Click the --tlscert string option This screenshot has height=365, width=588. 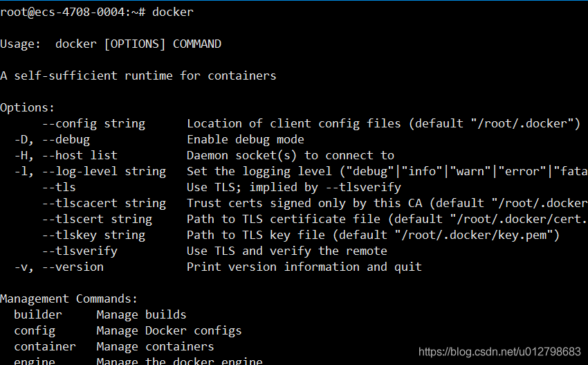tap(97, 219)
